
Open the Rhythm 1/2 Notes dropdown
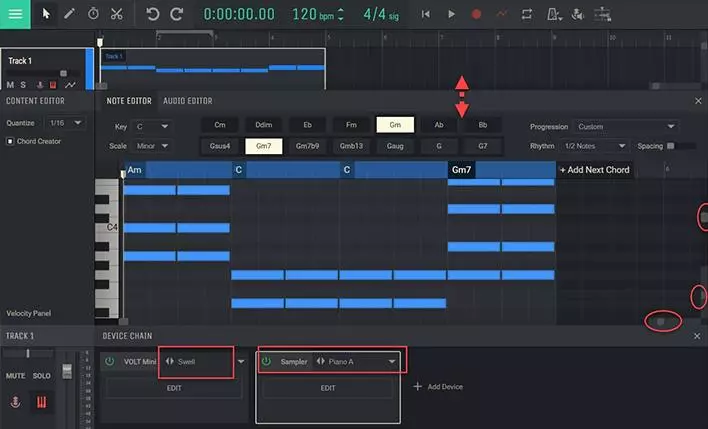click(595, 146)
